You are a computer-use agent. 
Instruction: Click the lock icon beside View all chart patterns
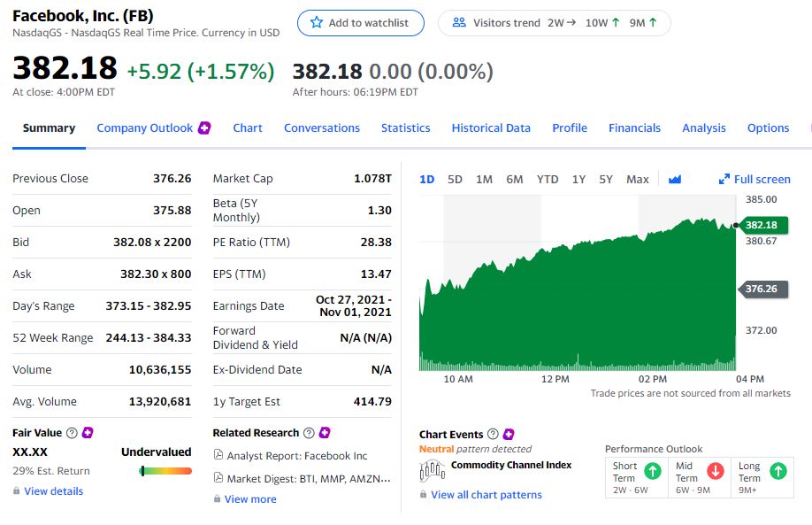(423, 494)
